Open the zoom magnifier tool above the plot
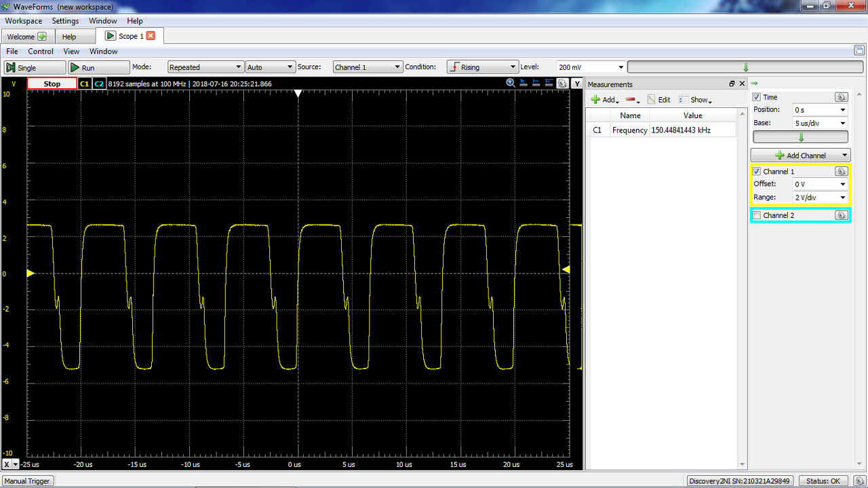Image resolution: width=868 pixels, height=488 pixels. tap(511, 83)
